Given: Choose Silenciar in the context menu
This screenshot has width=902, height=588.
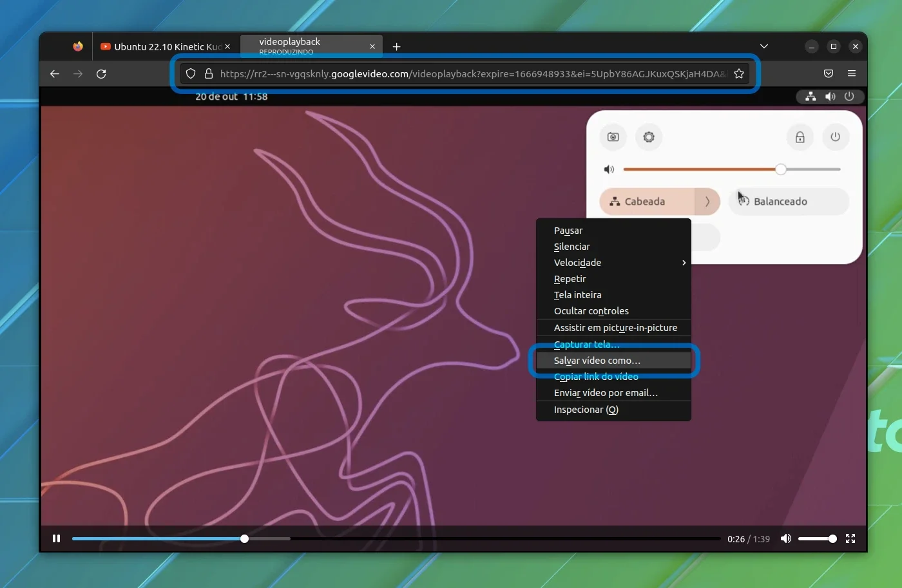Looking at the screenshot, I should point(613,247).
